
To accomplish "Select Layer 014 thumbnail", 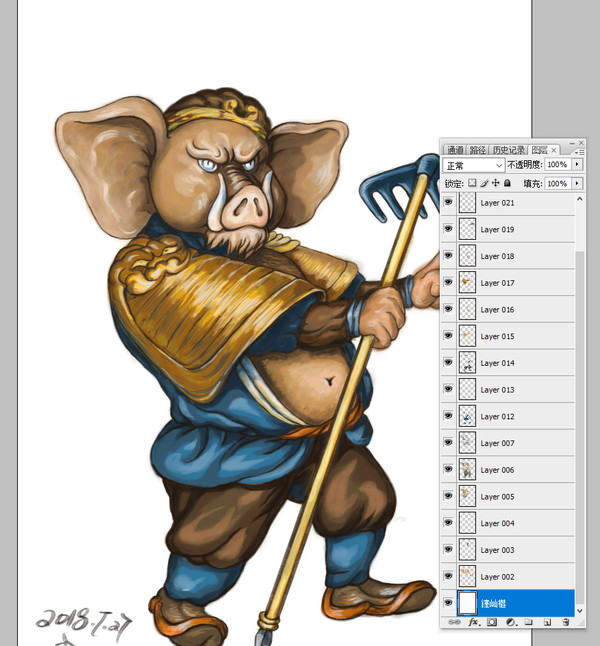I will tap(467, 363).
